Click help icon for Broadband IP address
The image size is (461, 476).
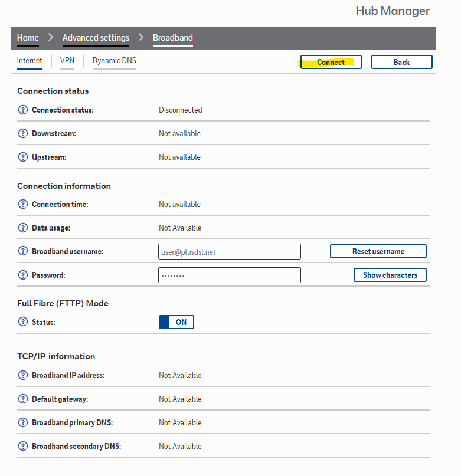pyautogui.click(x=23, y=375)
